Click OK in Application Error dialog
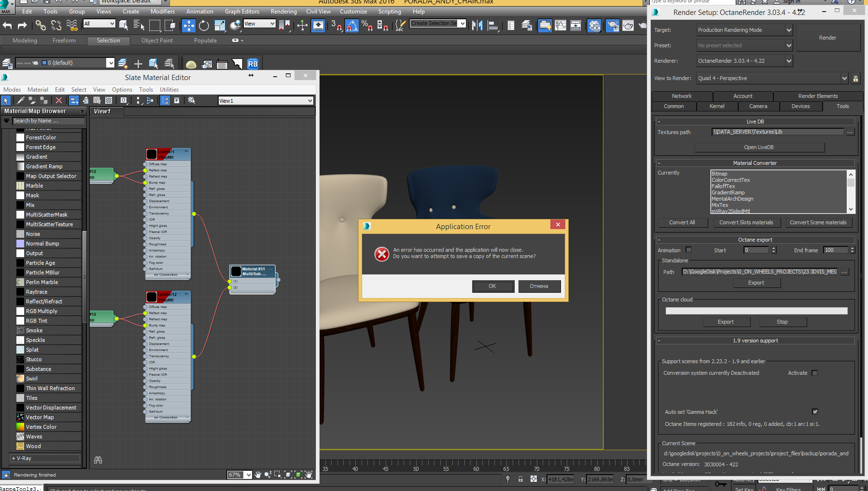Screen dimensions: 868x491 pyautogui.click(x=492, y=286)
